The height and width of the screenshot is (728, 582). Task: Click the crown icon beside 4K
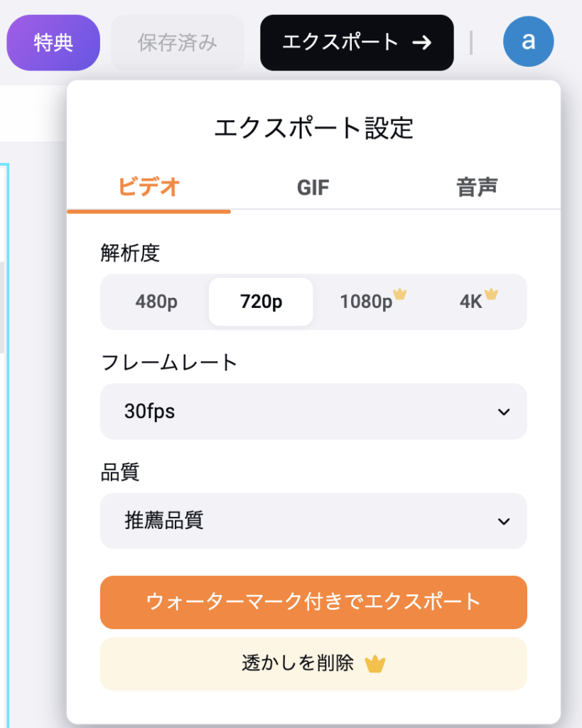coord(491,294)
